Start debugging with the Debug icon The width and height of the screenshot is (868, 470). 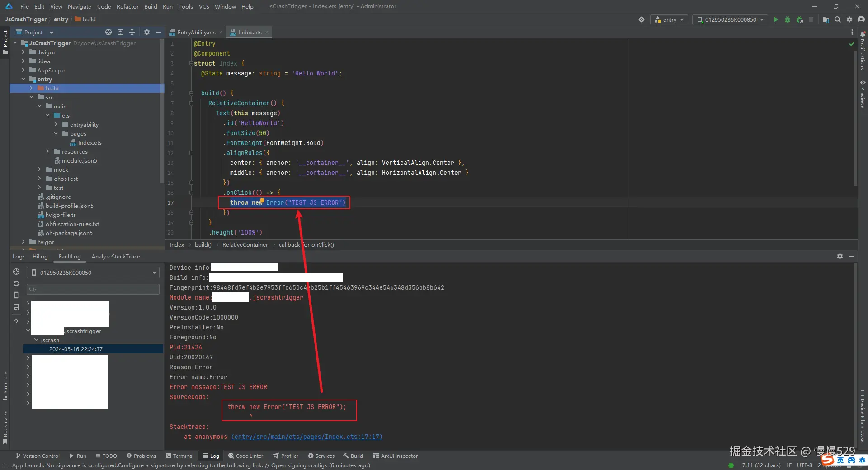coord(788,19)
